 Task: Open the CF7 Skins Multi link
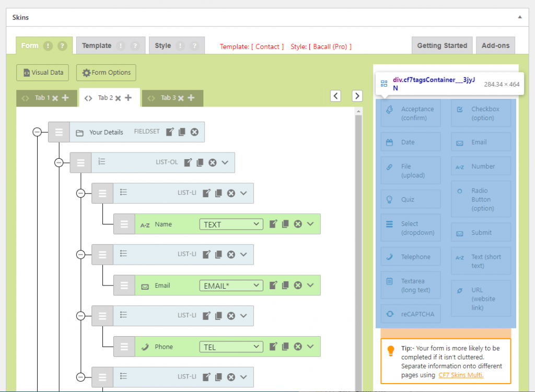click(x=461, y=375)
